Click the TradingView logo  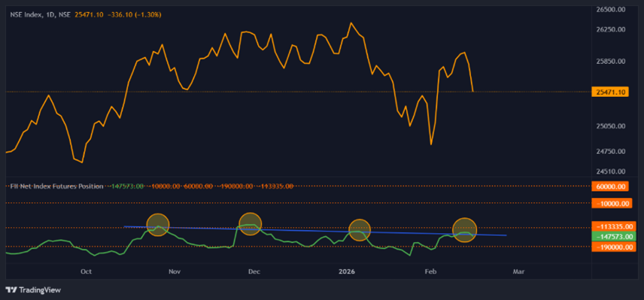click(34, 290)
